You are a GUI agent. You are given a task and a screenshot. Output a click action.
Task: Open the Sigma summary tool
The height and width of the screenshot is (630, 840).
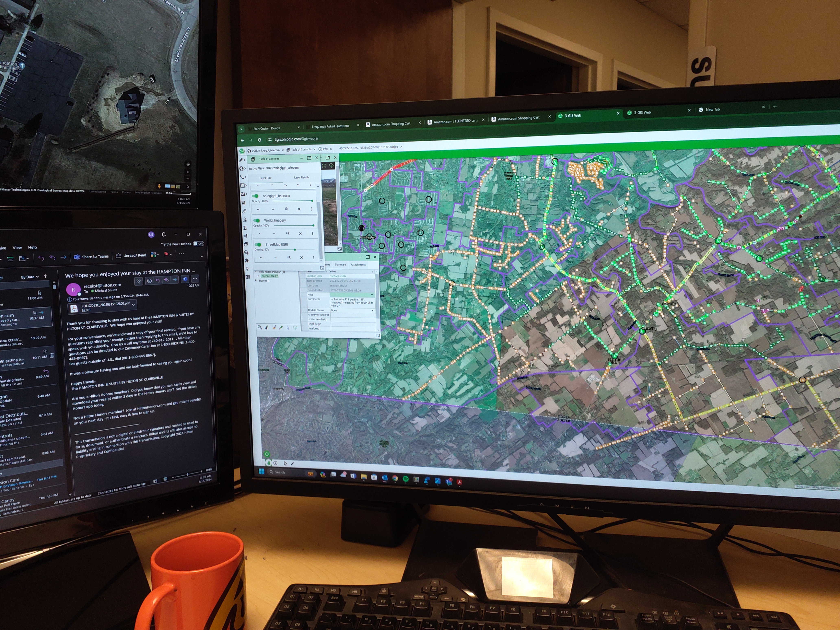coord(245,227)
